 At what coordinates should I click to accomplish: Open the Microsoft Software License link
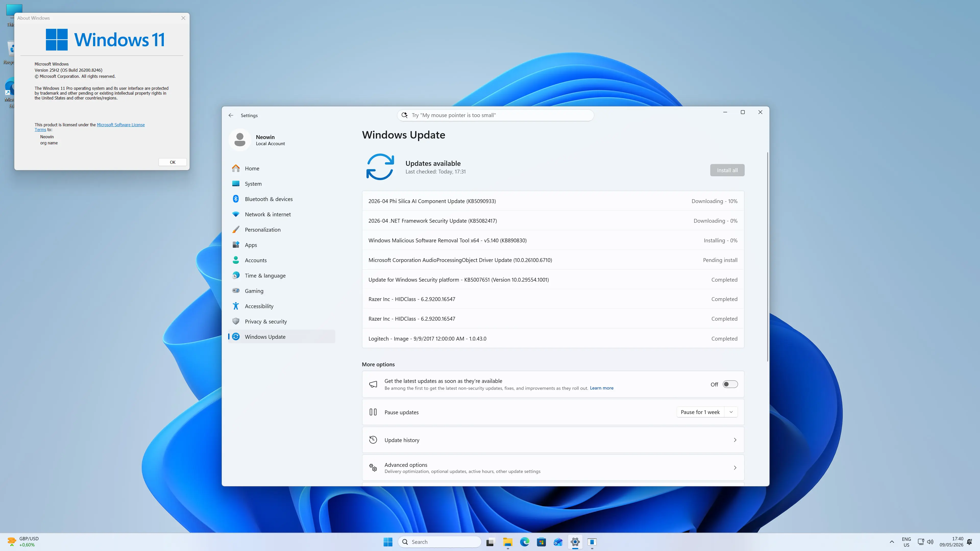pyautogui.click(x=121, y=125)
